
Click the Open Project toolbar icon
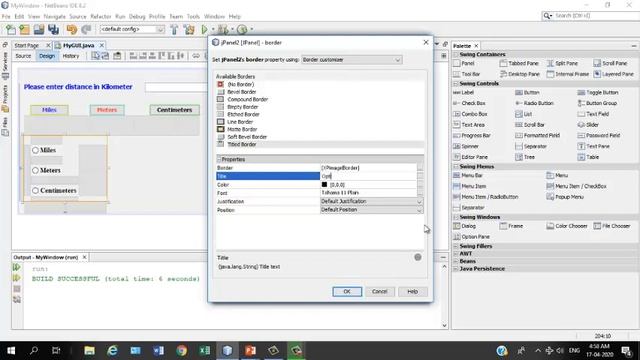click(39, 29)
